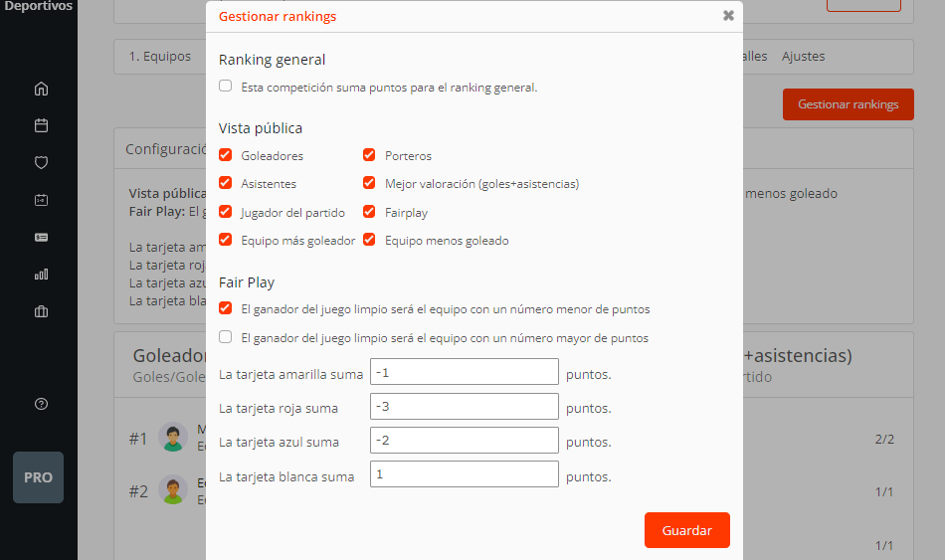Click the yellow card points input field

click(464, 372)
